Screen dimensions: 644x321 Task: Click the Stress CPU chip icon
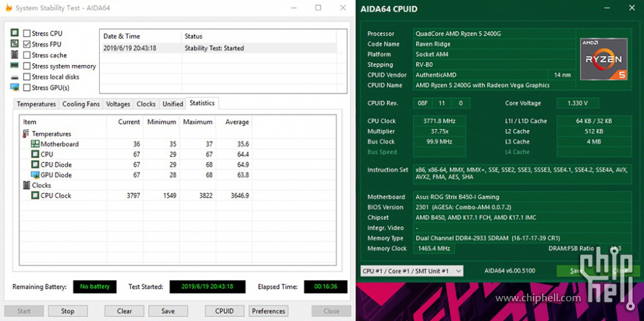tap(14, 34)
